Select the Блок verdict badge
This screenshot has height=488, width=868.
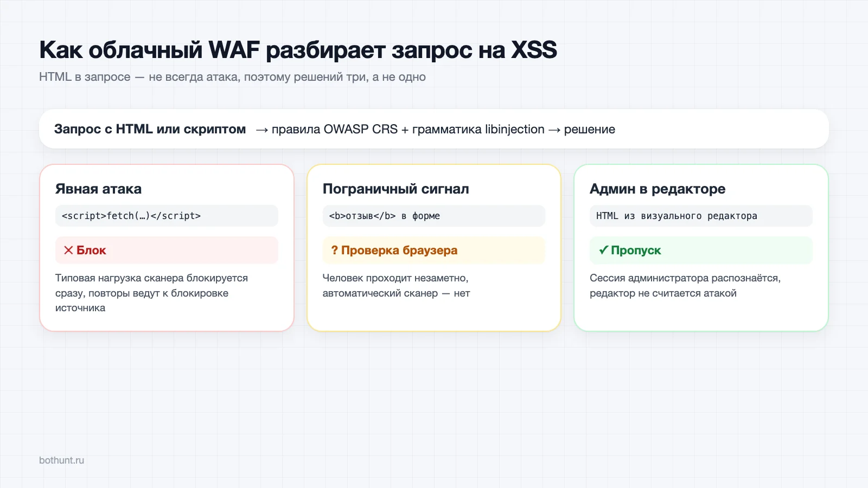tap(167, 251)
